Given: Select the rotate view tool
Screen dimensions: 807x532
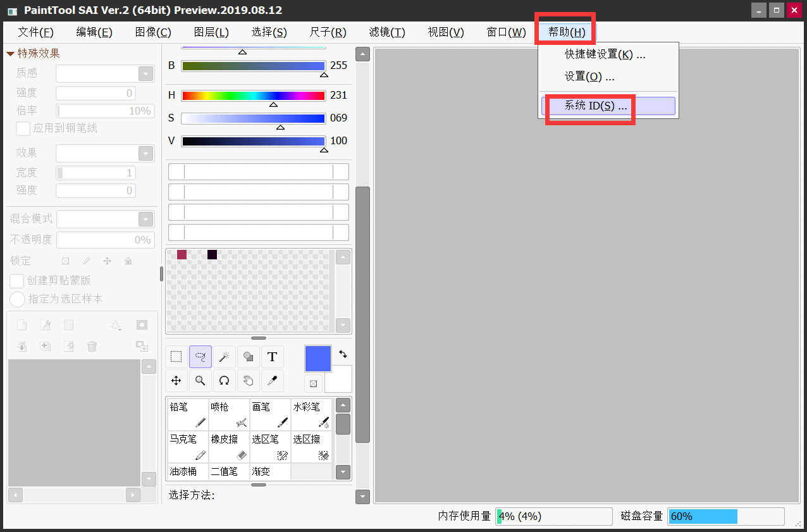Looking at the screenshot, I should (225, 381).
